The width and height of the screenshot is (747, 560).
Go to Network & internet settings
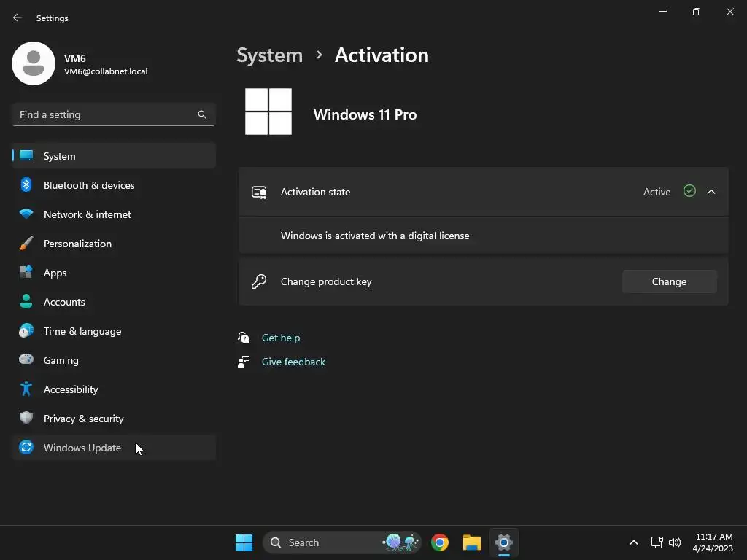coord(114,214)
